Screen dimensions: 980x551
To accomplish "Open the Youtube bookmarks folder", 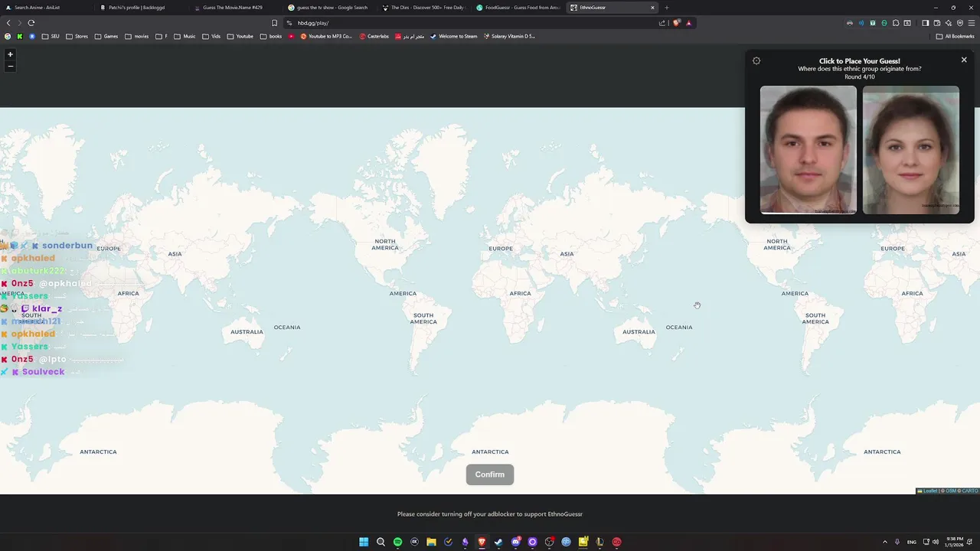I will 240,36.
